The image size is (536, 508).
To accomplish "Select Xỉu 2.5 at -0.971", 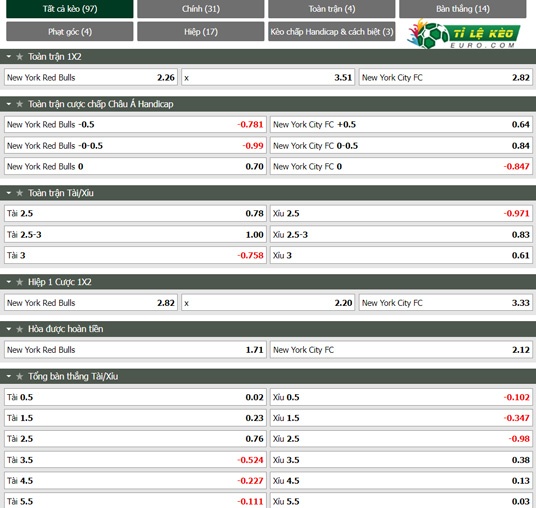I will pos(401,213).
